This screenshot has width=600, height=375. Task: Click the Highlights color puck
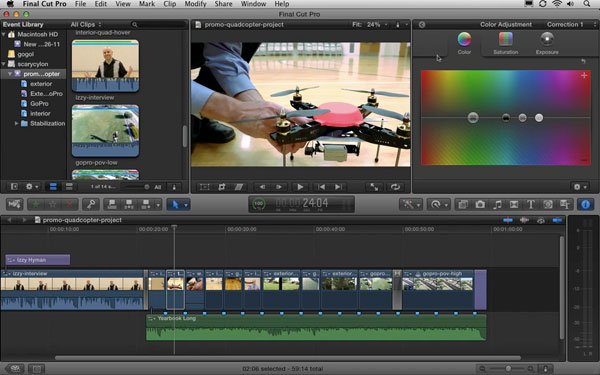(x=539, y=118)
